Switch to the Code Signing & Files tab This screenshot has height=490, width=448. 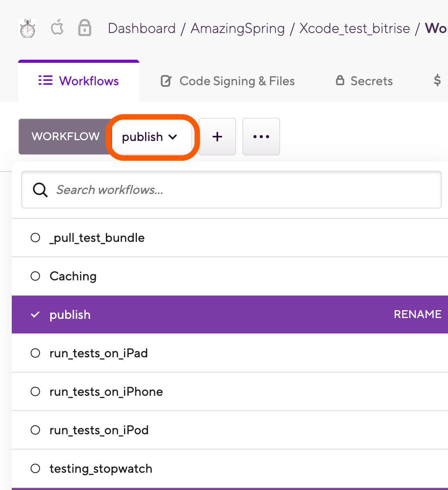tap(237, 81)
